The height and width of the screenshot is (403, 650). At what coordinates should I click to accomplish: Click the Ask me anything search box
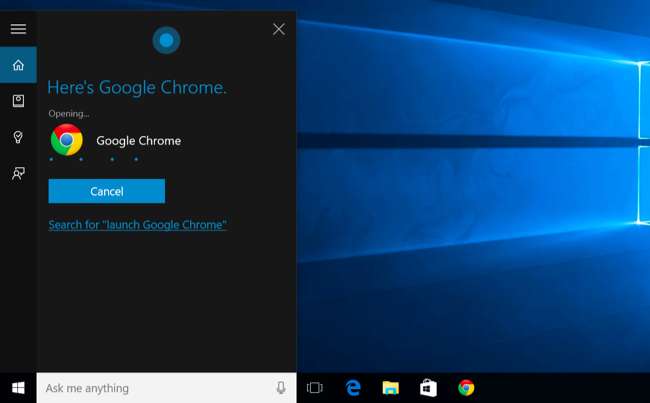coord(166,388)
